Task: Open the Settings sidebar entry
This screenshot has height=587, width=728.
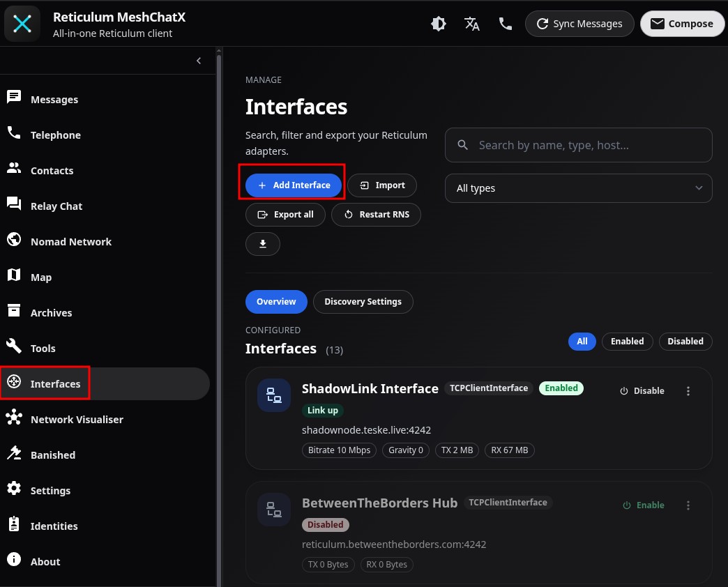Action: [105, 491]
